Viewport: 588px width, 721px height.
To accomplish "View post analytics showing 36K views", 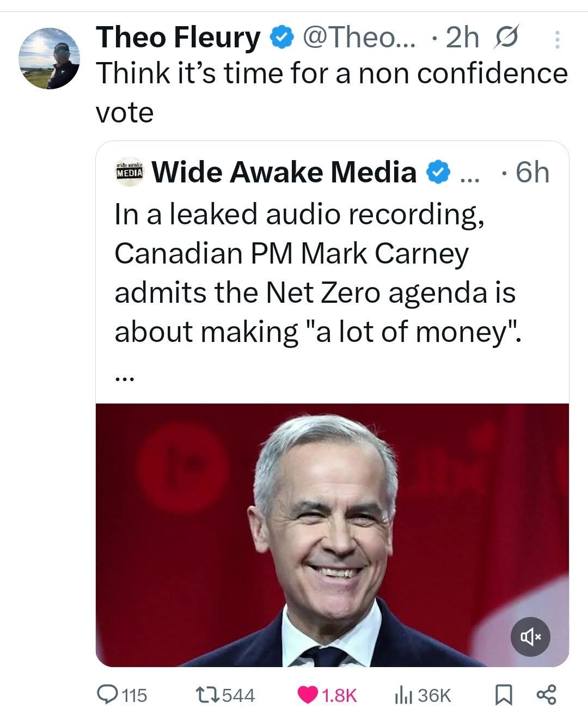I will click(402, 694).
